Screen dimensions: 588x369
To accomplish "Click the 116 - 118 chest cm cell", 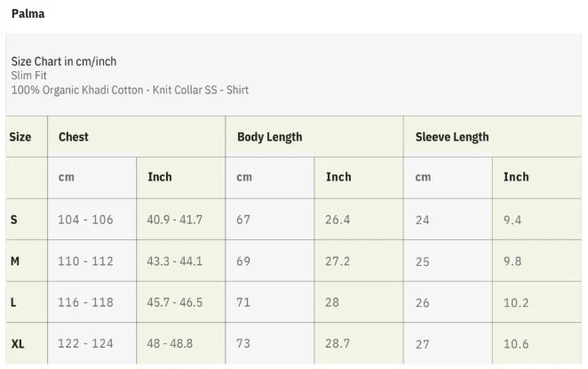I will click(85, 302).
